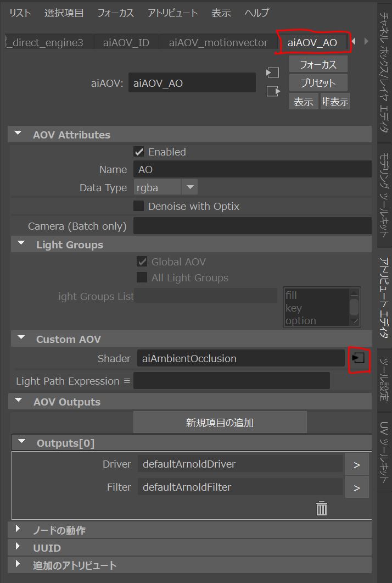
Task: Switch to the aiAOV_motionvector tab
Action: (x=219, y=42)
